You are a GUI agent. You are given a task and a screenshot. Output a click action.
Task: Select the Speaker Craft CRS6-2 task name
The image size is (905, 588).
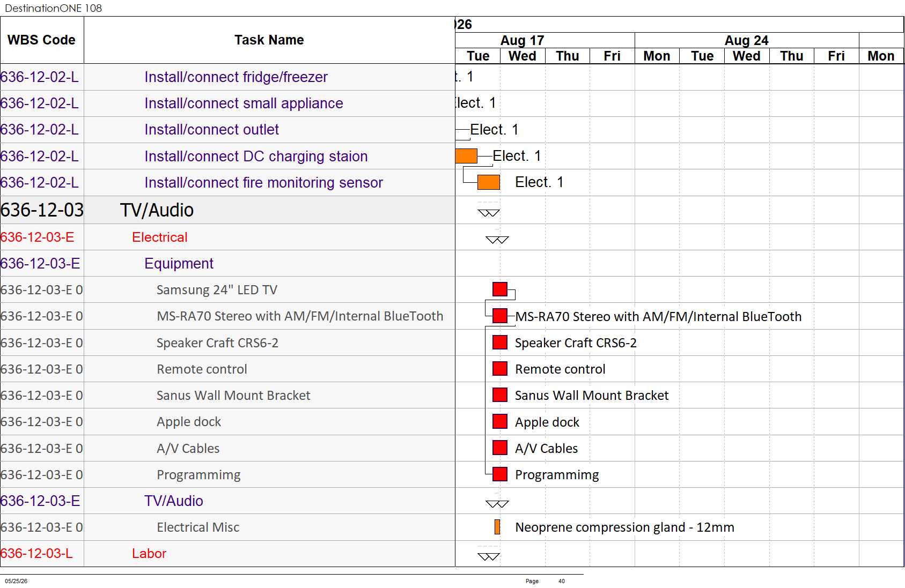[x=217, y=343]
